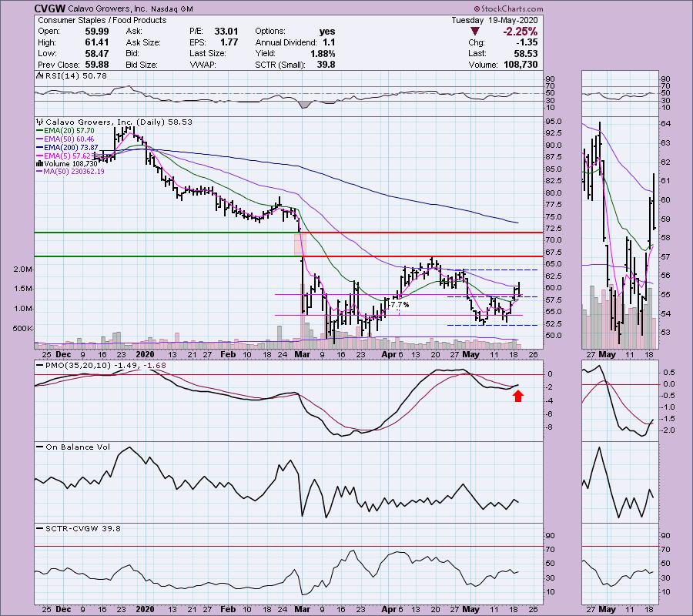Click the zoomed price thumbnail panel
Image resolution: width=693 pixels, height=616 pixels.
click(620, 233)
